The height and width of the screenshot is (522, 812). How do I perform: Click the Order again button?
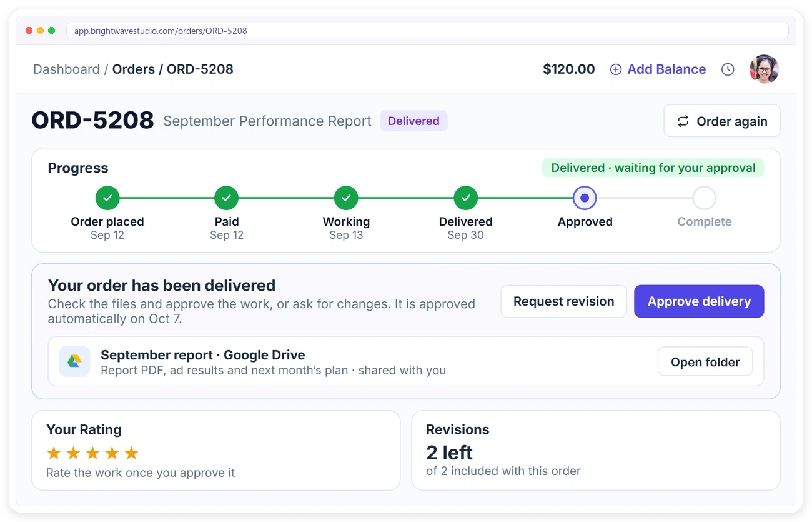722,121
